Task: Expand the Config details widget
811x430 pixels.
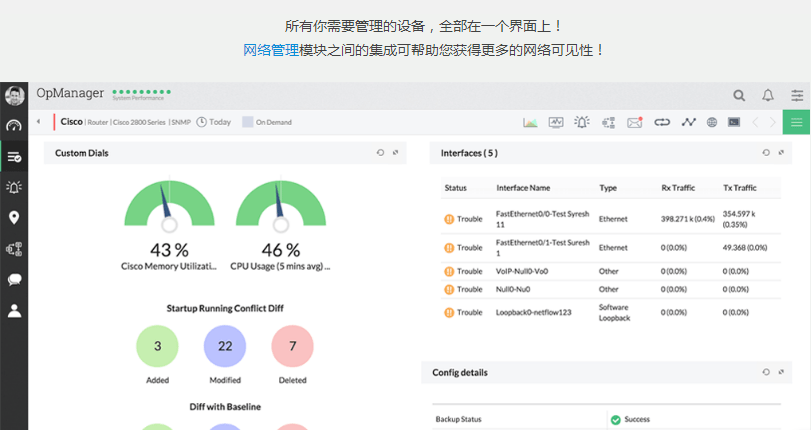Action: 781,372
